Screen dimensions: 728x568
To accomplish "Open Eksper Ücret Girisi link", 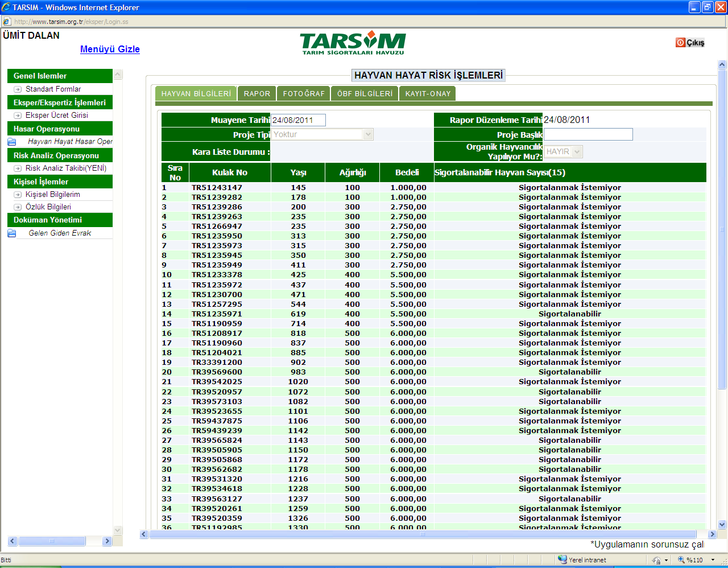I will [x=57, y=116].
